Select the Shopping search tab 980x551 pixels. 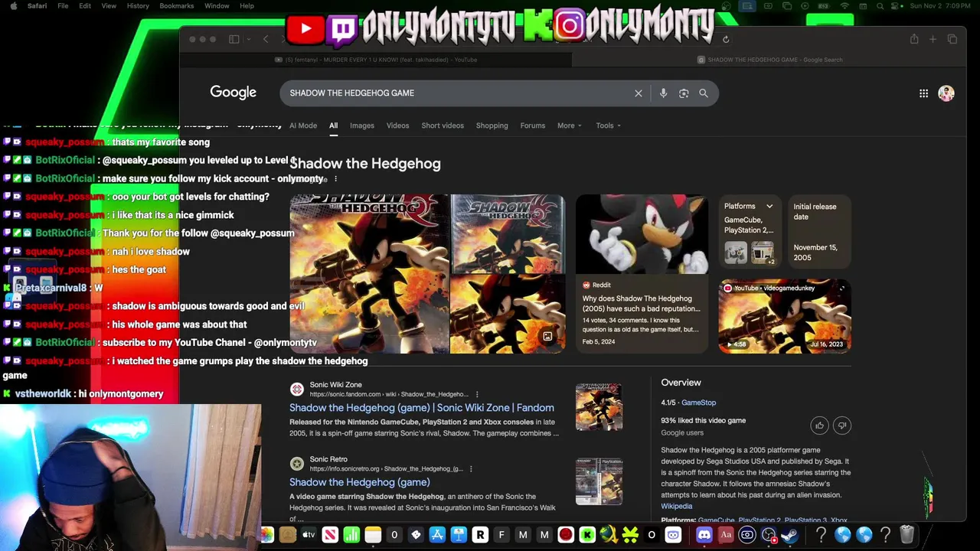pyautogui.click(x=492, y=126)
